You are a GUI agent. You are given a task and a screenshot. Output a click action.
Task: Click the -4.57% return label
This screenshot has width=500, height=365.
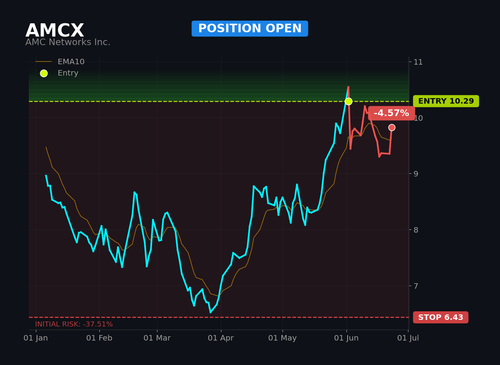391,113
